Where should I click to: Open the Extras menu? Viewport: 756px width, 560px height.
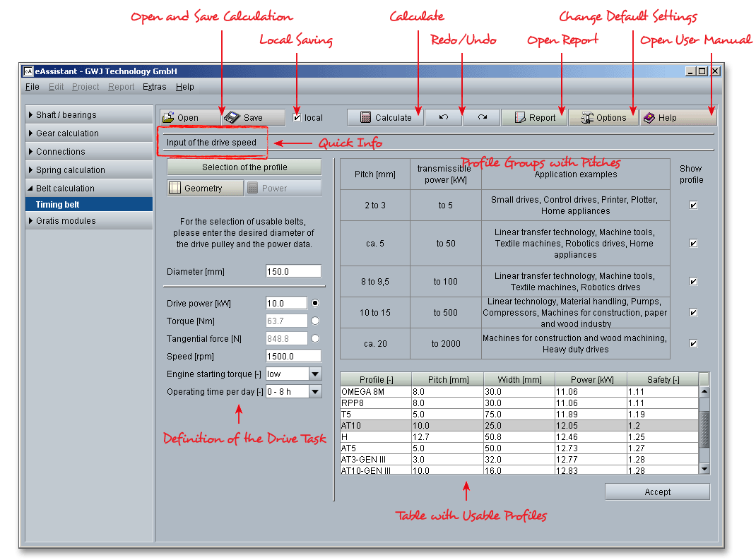point(154,87)
